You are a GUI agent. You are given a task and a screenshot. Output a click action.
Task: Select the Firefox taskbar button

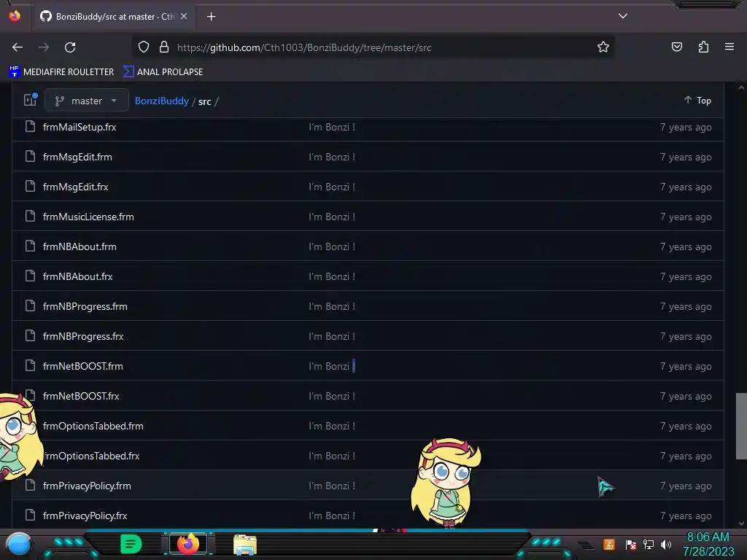click(188, 544)
